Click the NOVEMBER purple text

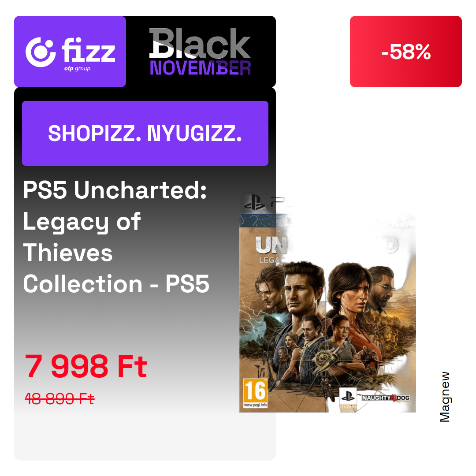tap(201, 68)
